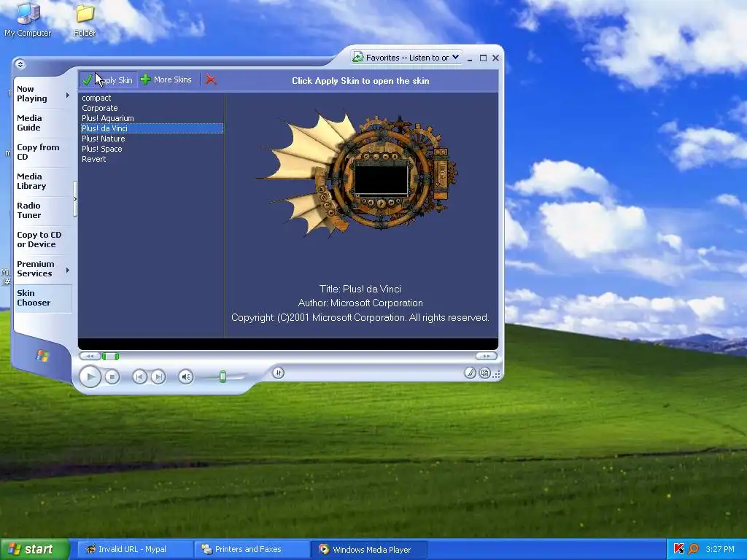Viewport: 747px width, 560px height.
Task: Expand Now Playing options arrow
Action: tap(68, 95)
